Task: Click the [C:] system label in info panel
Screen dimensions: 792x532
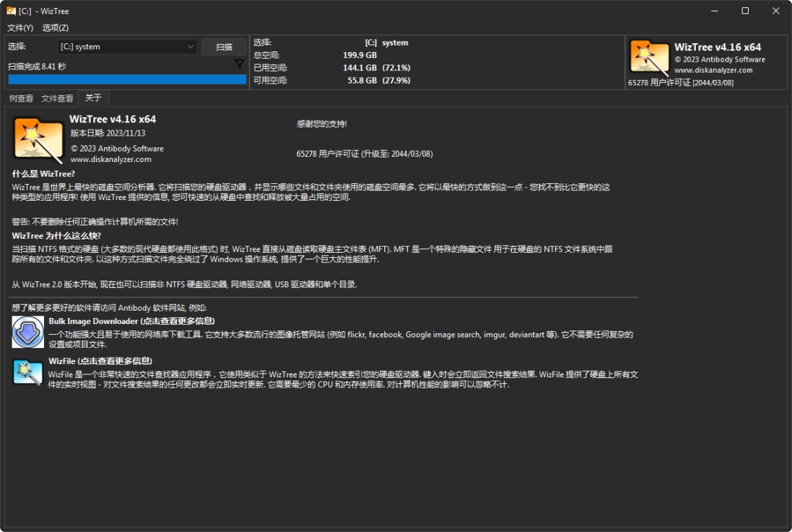Action: (x=386, y=43)
